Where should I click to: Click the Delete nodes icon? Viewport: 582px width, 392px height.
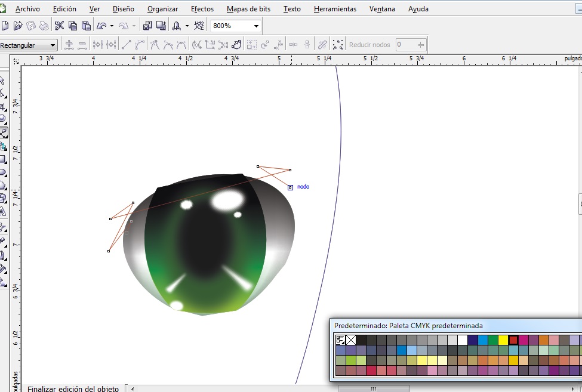pyautogui.click(x=82, y=45)
